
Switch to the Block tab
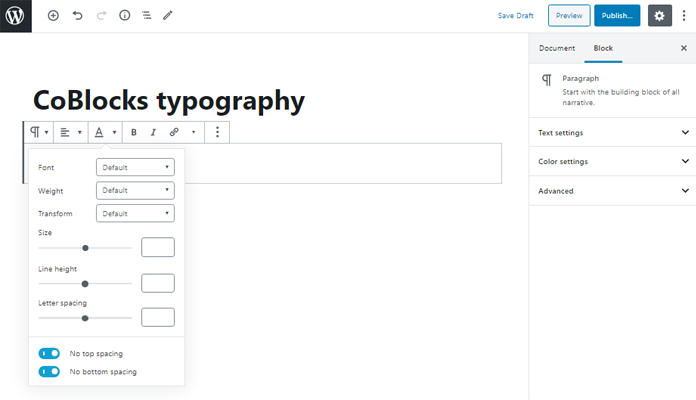pyautogui.click(x=603, y=48)
